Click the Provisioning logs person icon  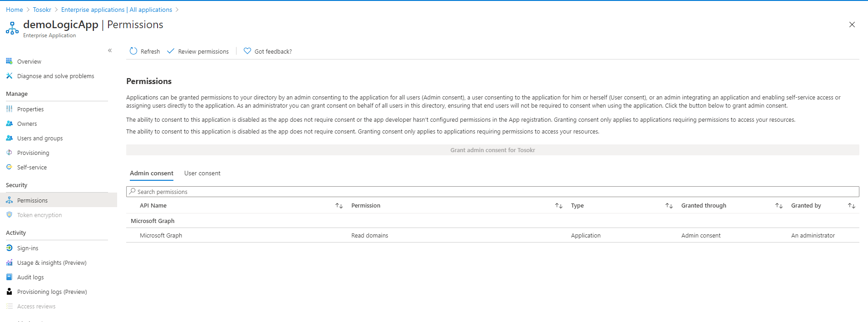coord(9,292)
